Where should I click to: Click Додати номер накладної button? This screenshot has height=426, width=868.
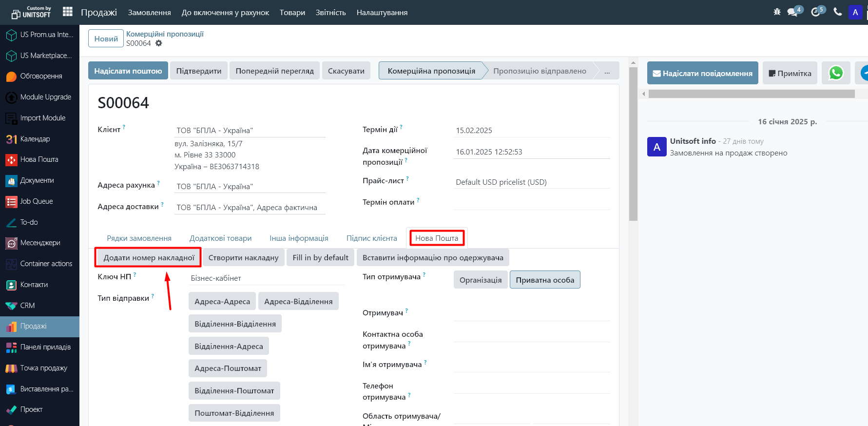[149, 257]
